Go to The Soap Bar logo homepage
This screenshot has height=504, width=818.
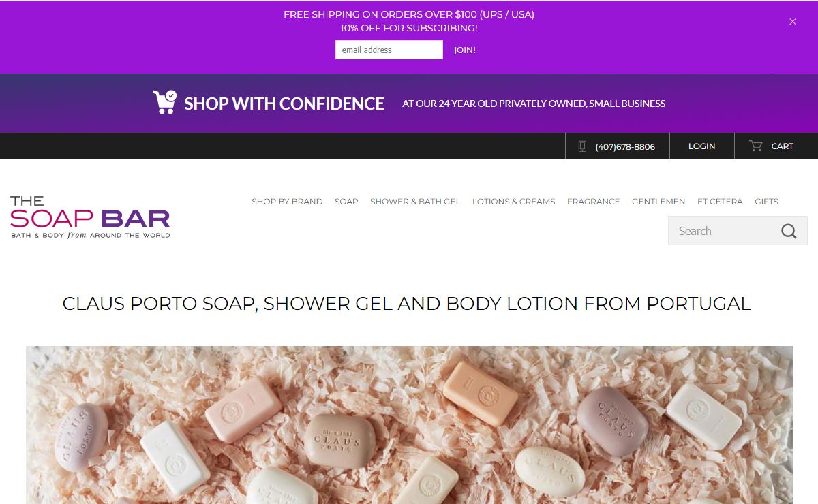click(x=90, y=217)
